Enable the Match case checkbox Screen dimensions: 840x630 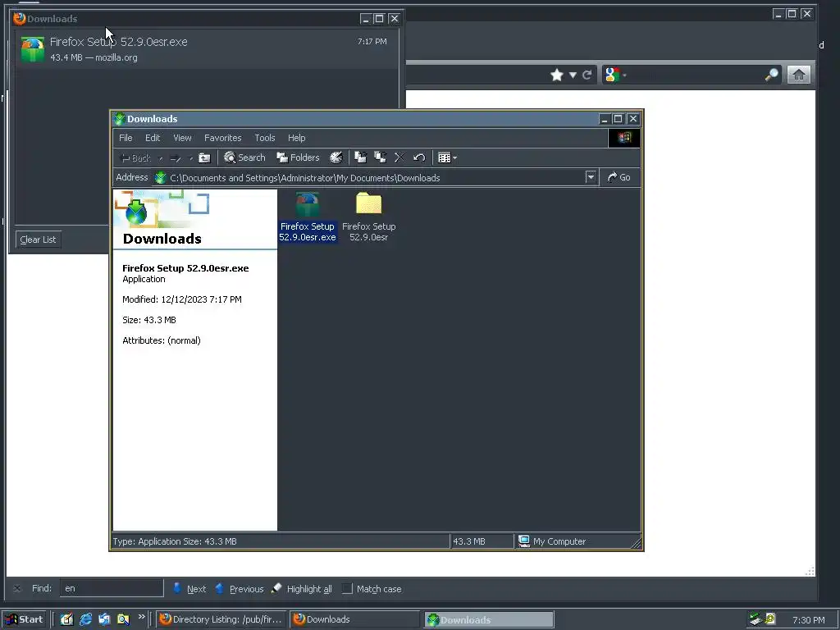pyautogui.click(x=347, y=588)
